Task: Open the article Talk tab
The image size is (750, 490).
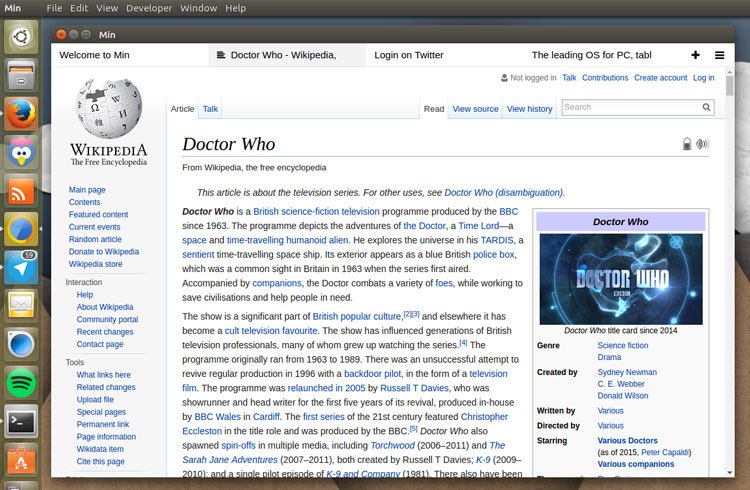Action: pyautogui.click(x=211, y=109)
